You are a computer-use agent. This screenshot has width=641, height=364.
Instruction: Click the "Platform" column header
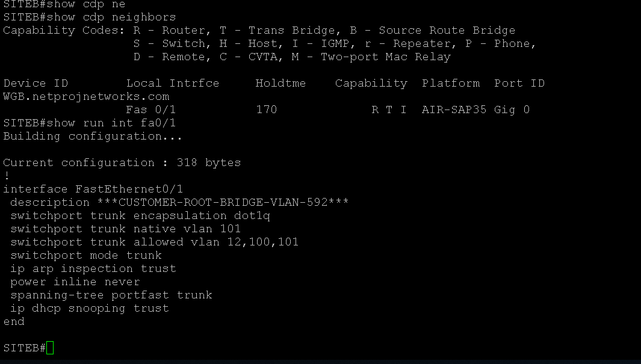[451, 83]
